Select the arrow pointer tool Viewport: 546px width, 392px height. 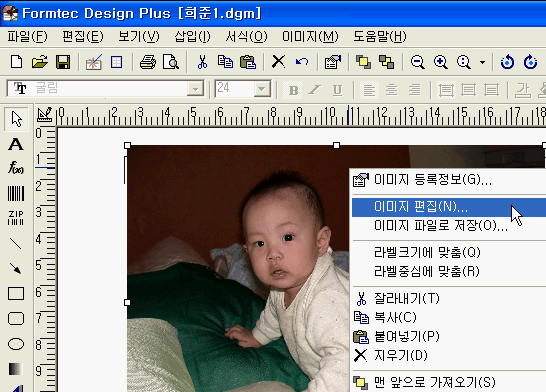tap(16, 119)
